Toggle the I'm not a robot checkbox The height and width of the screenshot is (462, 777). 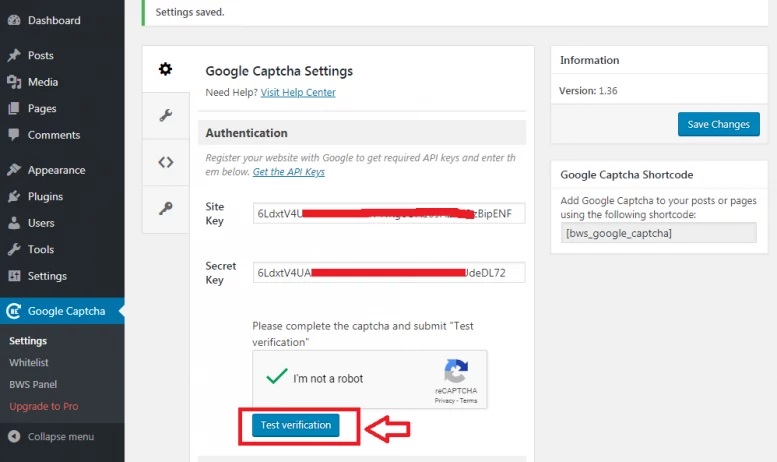(272, 378)
